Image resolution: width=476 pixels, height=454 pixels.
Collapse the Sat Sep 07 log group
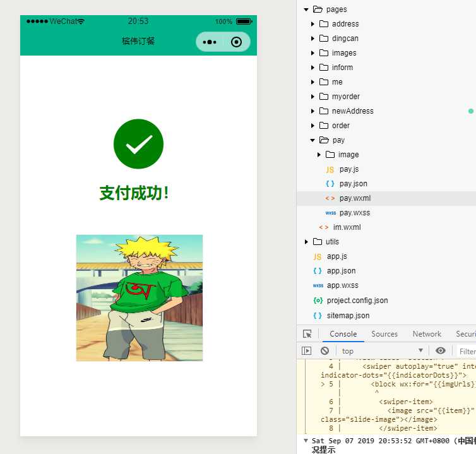click(306, 440)
